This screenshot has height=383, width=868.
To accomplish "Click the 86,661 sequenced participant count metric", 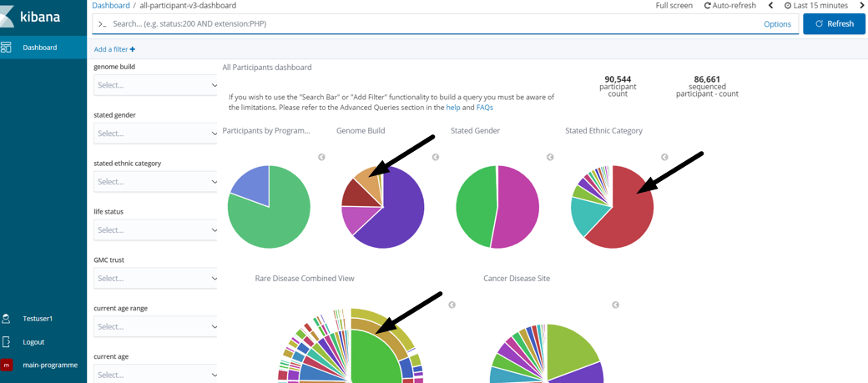I will tap(707, 86).
